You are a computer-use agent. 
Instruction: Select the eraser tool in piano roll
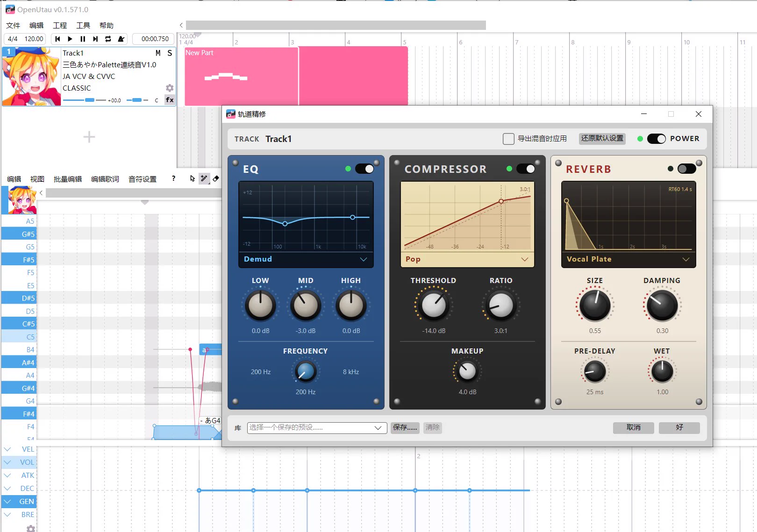click(216, 178)
